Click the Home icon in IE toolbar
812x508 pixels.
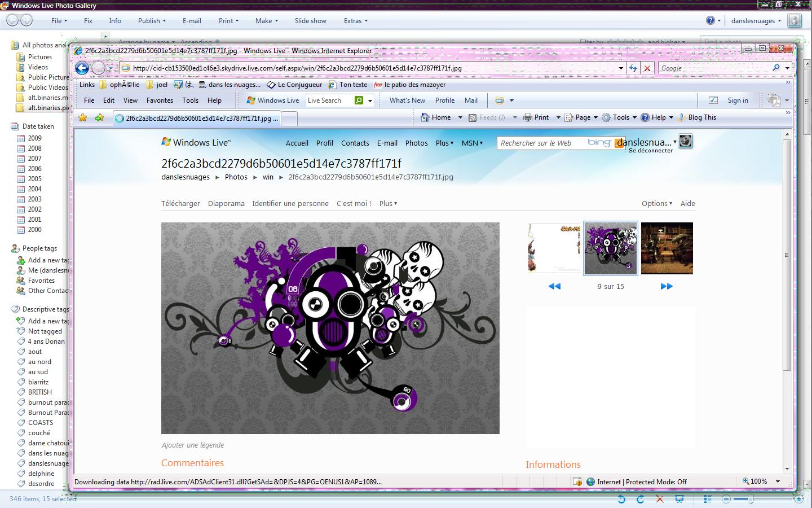[425, 117]
